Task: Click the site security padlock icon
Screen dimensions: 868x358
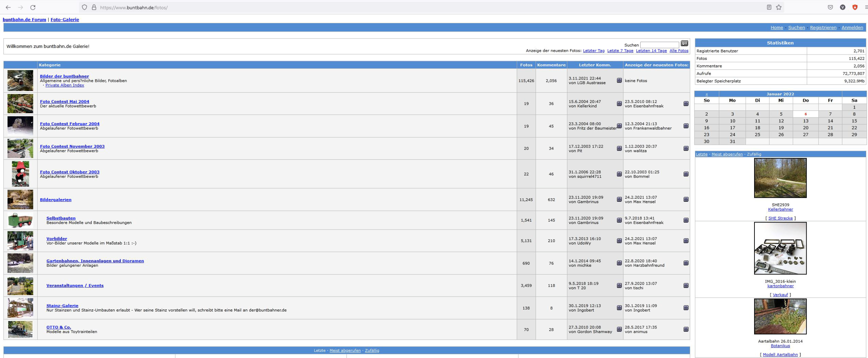Action: tap(94, 7)
